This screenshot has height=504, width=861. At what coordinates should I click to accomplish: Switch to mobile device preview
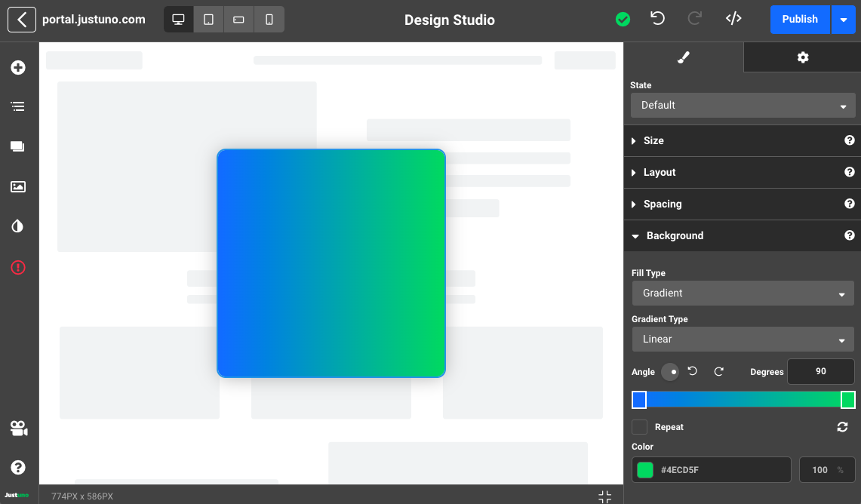click(x=269, y=20)
